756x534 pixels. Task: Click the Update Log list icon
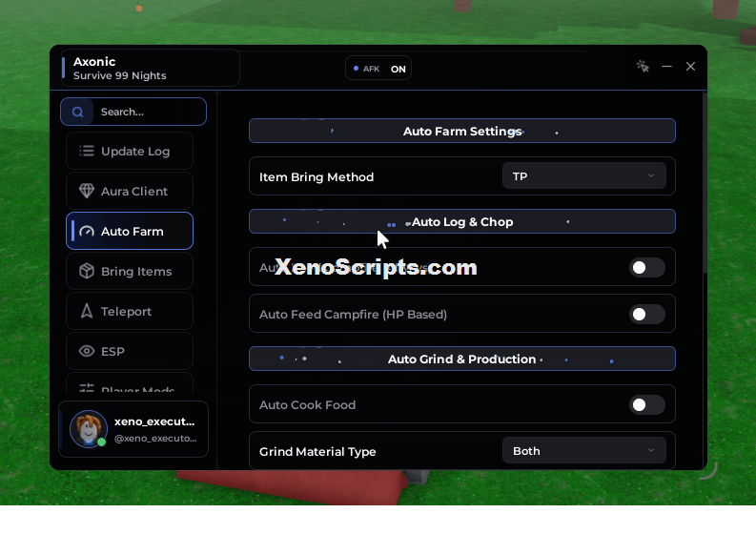tap(87, 151)
